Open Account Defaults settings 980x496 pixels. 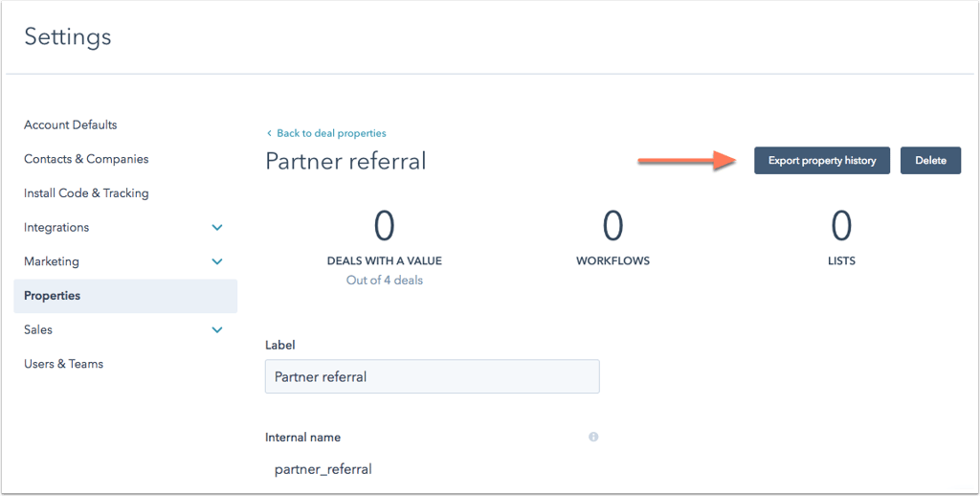71,125
